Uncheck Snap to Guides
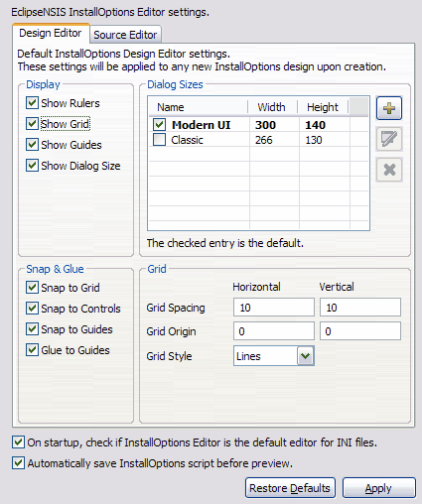This screenshot has width=422, height=504. 32,329
